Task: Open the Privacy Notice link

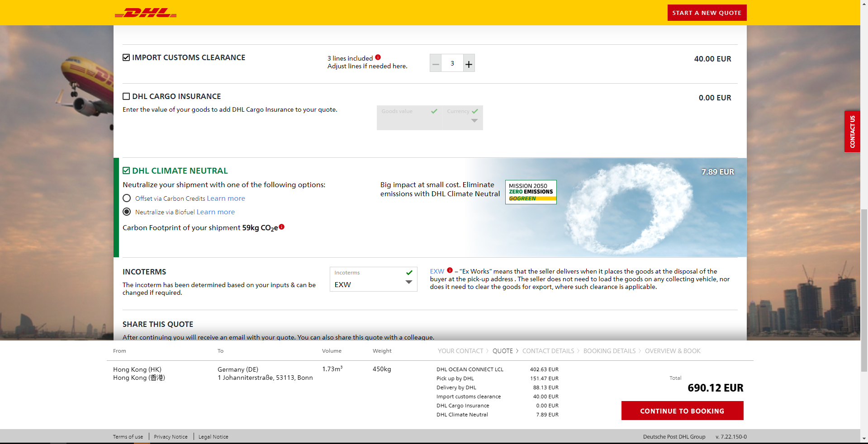Action: click(171, 436)
